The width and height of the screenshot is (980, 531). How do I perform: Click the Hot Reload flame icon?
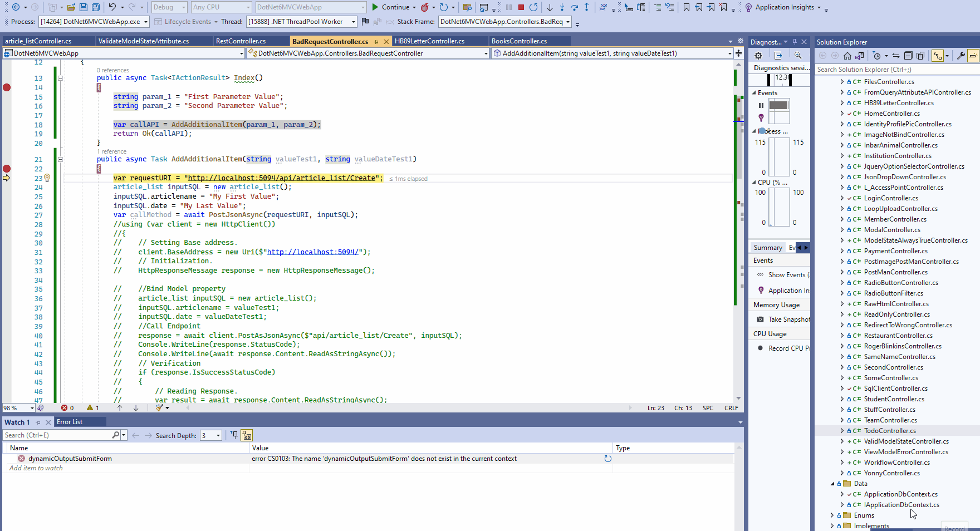pos(425,7)
